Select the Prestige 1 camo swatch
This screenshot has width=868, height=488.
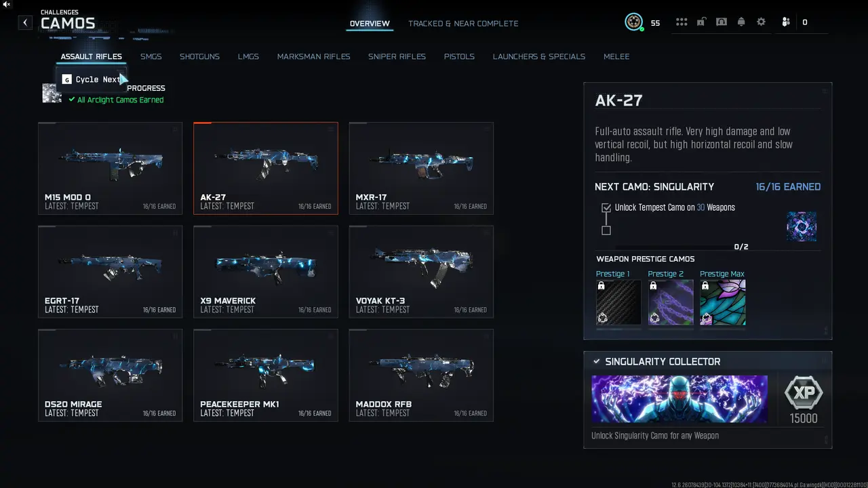pyautogui.click(x=618, y=302)
